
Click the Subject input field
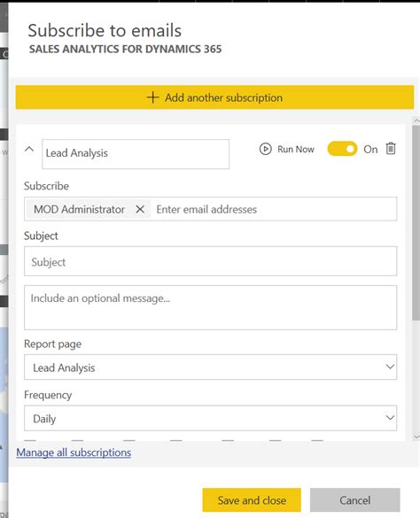210,261
